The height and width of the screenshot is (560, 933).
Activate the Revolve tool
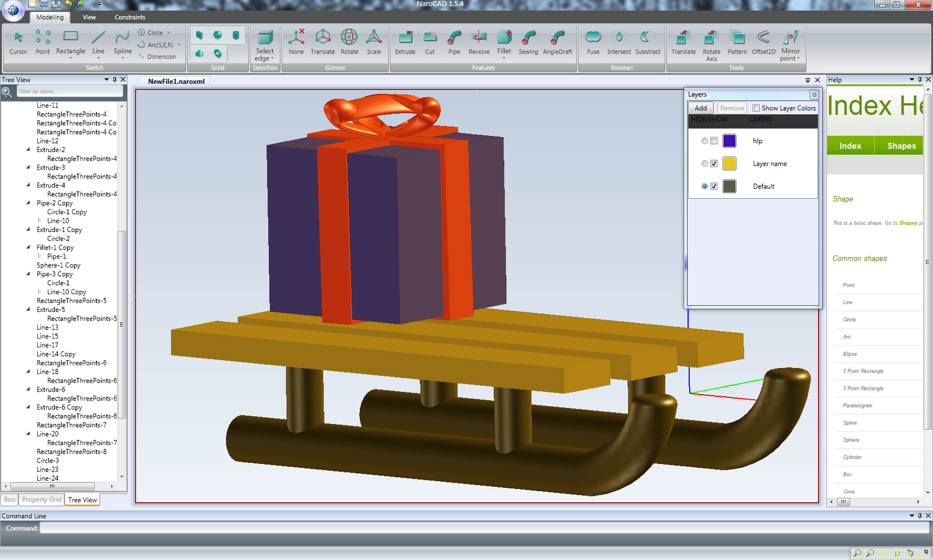(x=479, y=43)
